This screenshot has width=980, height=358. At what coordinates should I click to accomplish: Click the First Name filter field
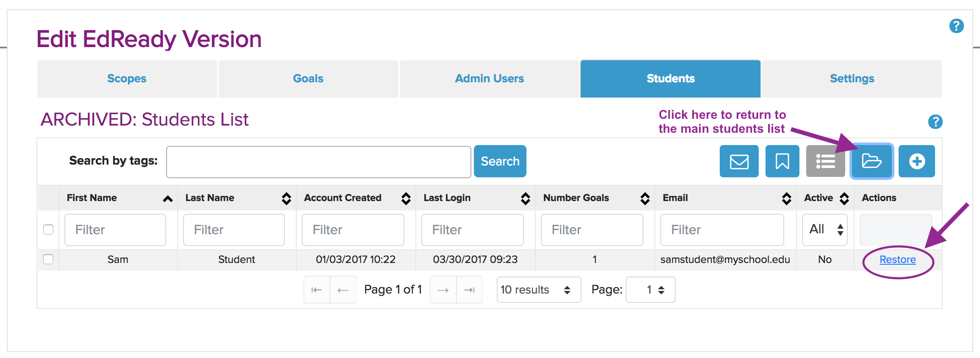[x=115, y=230]
